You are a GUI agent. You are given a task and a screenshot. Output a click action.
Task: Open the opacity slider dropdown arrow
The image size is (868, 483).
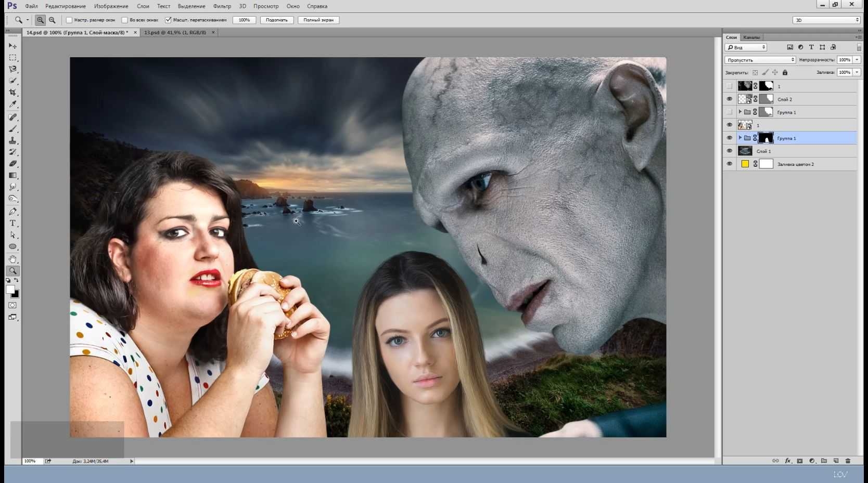(x=857, y=60)
